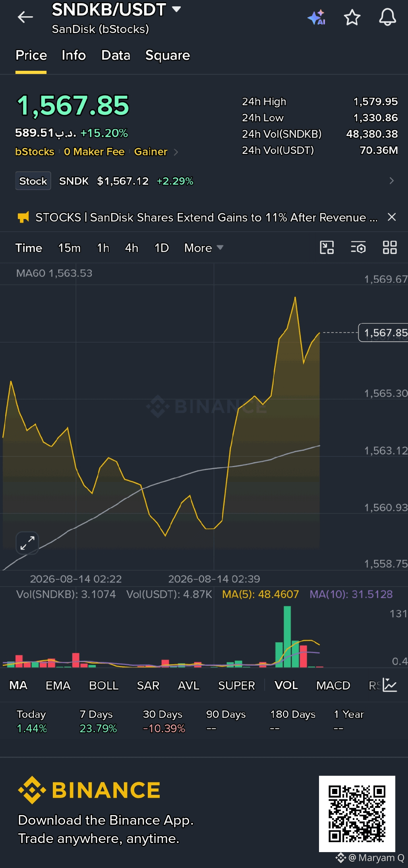Open indicator chart settings icon beside RSI
This screenshot has height=868, width=408.
[x=390, y=685]
